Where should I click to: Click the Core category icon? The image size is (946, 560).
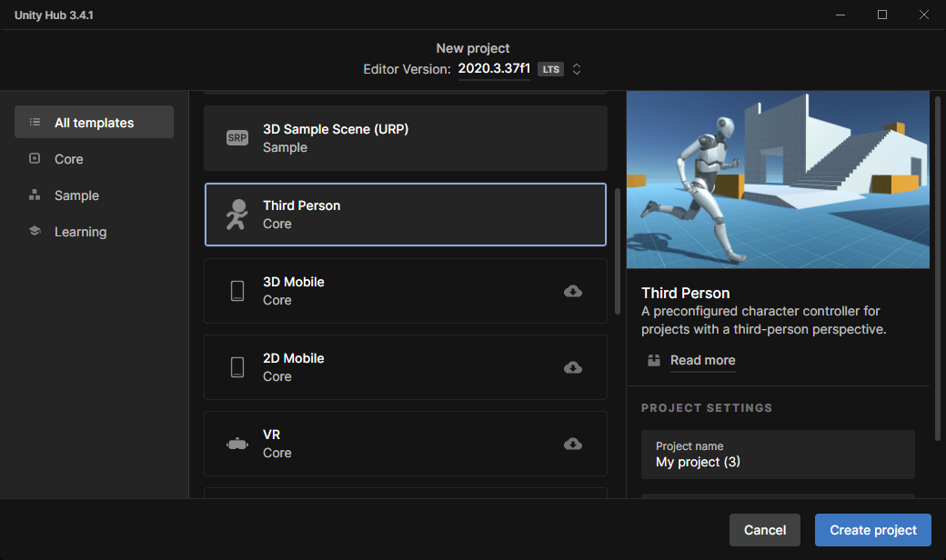(35, 158)
